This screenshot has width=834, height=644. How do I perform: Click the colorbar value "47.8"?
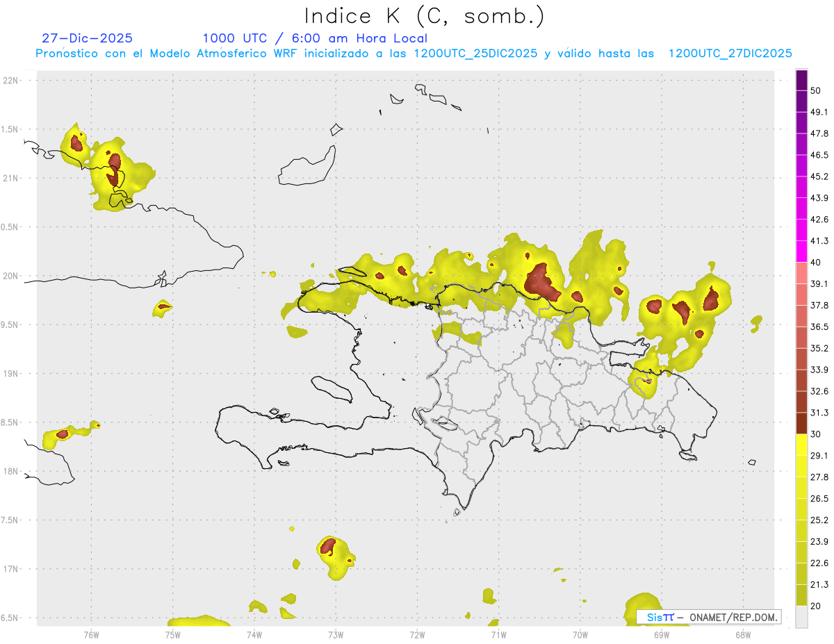coord(819,133)
